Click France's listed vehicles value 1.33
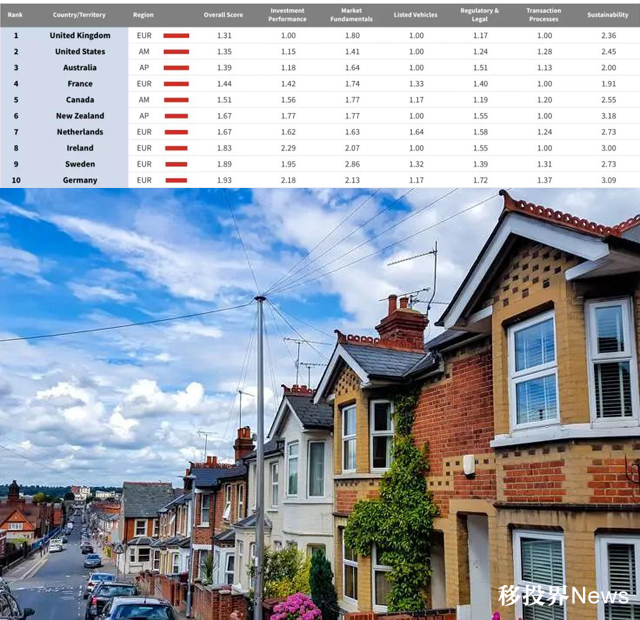640x620 pixels. (416, 84)
